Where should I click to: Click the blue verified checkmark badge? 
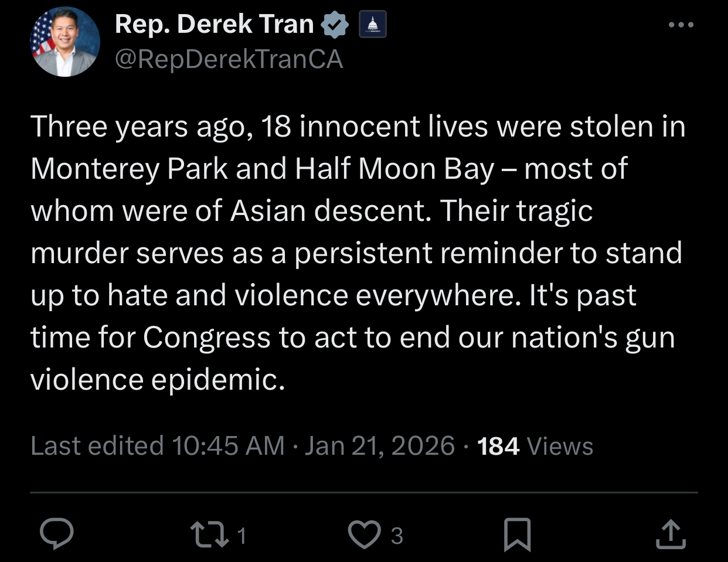pos(335,25)
